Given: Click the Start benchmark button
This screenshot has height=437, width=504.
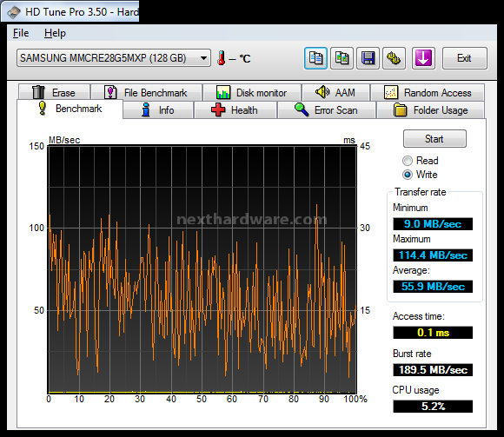Looking at the screenshot, I should tap(434, 139).
